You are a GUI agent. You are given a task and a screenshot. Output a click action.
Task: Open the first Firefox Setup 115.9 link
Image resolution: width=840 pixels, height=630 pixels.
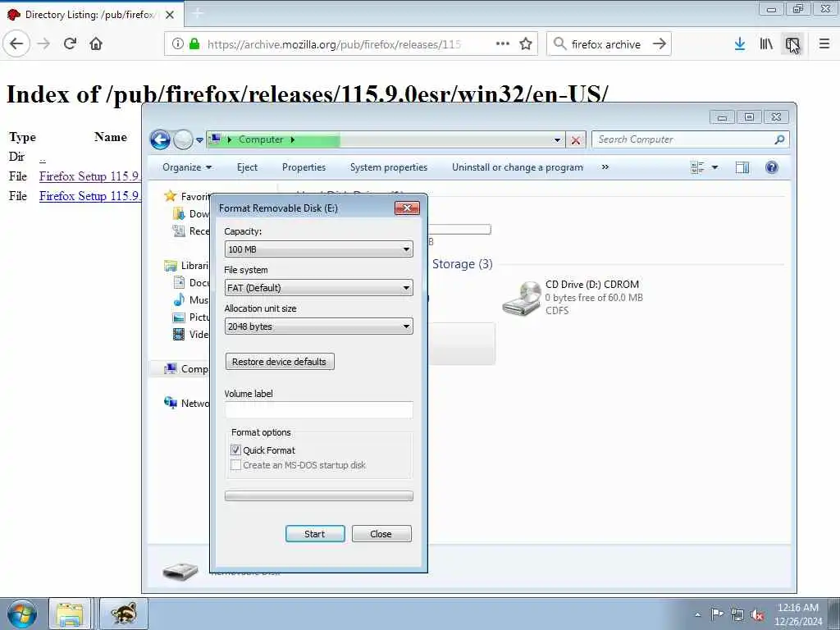point(89,176)
